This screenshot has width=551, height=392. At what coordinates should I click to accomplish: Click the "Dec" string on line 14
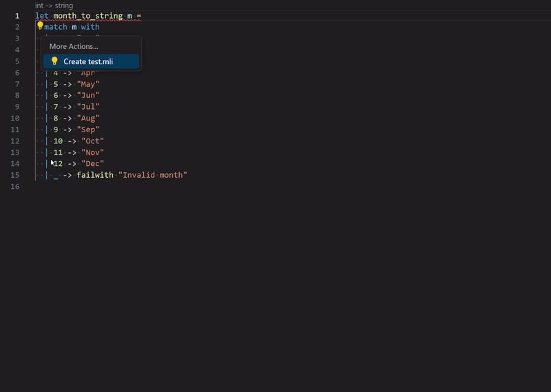(92, 164)
